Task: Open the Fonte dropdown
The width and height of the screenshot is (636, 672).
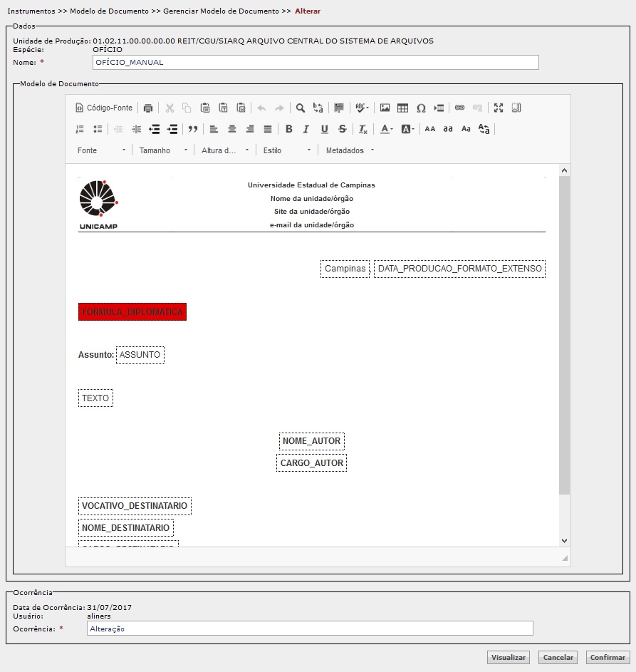Action: click(x=101, y=150)
